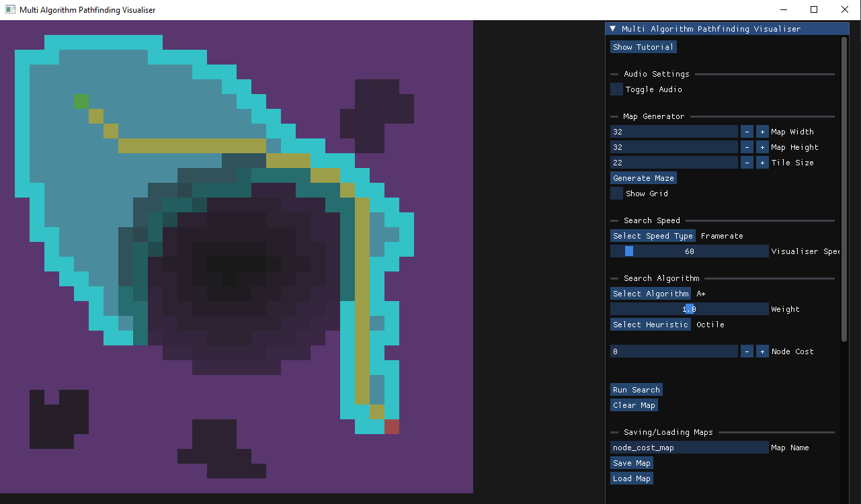Increase Tile Size with plus button
This screenshot has width=861, height=504.
click(762, 163)
